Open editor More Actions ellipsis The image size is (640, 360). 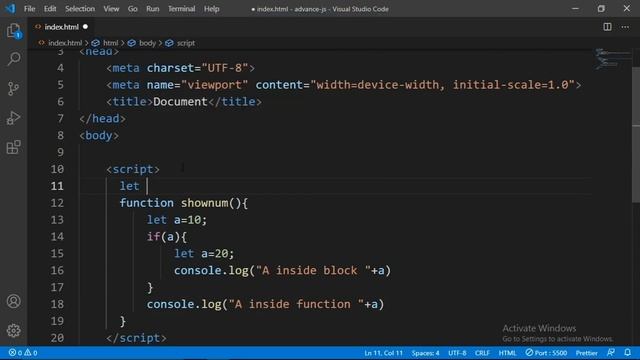tap(625, 27)
